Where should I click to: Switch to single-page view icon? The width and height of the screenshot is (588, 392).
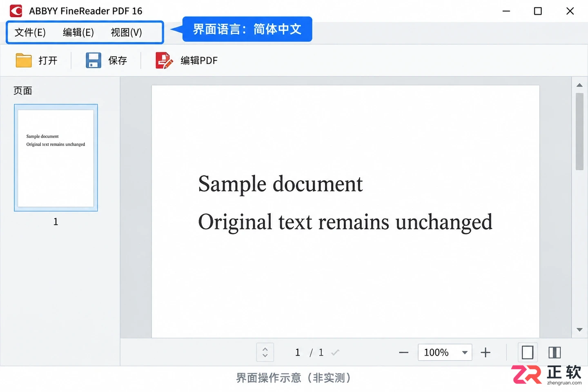[x=528, y=352]
